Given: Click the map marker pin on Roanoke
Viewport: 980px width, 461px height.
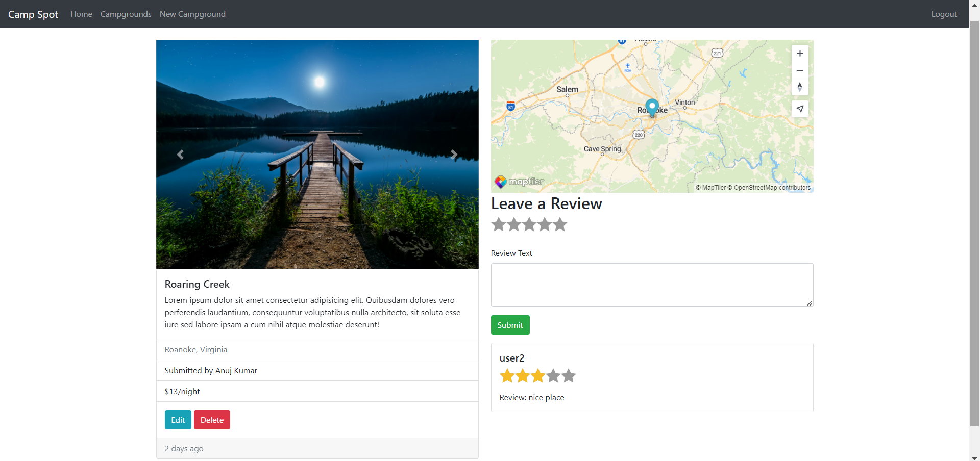Looking at the screenshot, I should click(652, 107).
